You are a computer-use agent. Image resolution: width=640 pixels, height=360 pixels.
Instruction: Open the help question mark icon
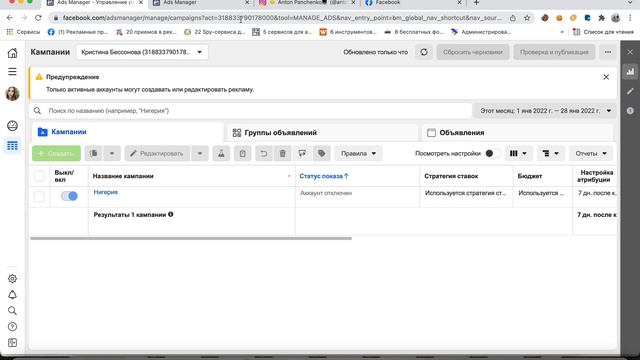(13, 327)
